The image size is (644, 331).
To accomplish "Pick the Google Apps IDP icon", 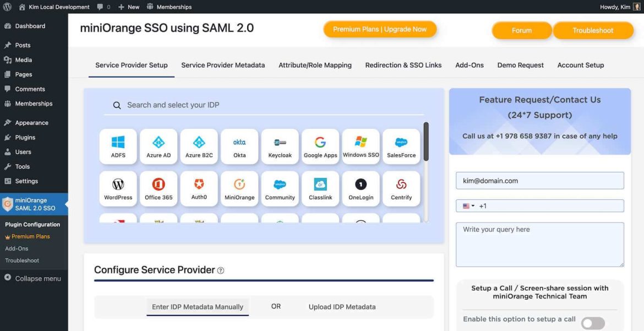I will coord(320,147).
